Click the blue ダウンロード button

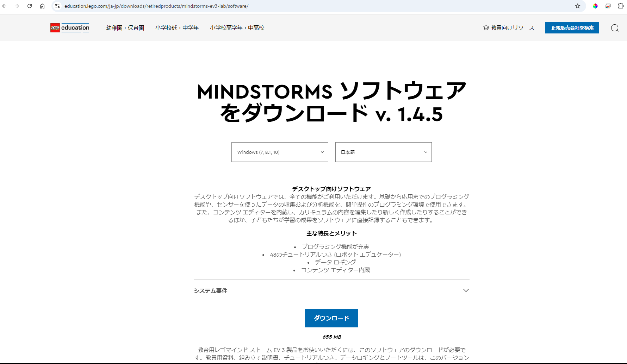(x=331, y=318)
